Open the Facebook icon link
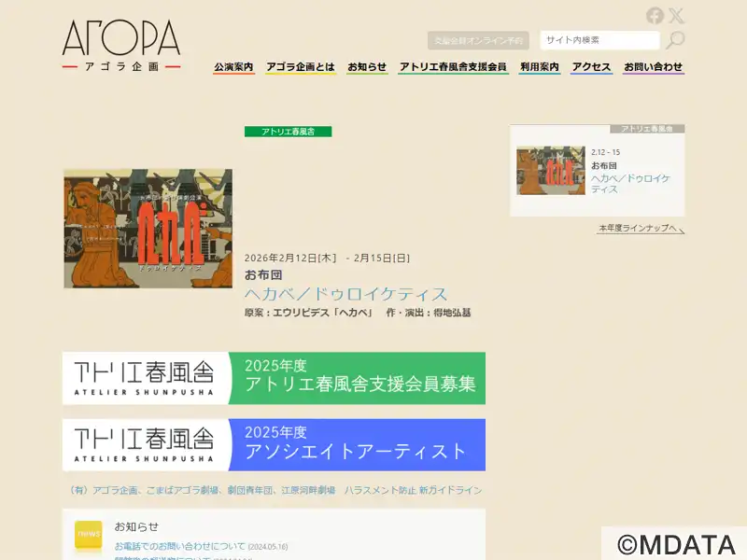This screenshot has height=560, width=747. pos(655,16)
